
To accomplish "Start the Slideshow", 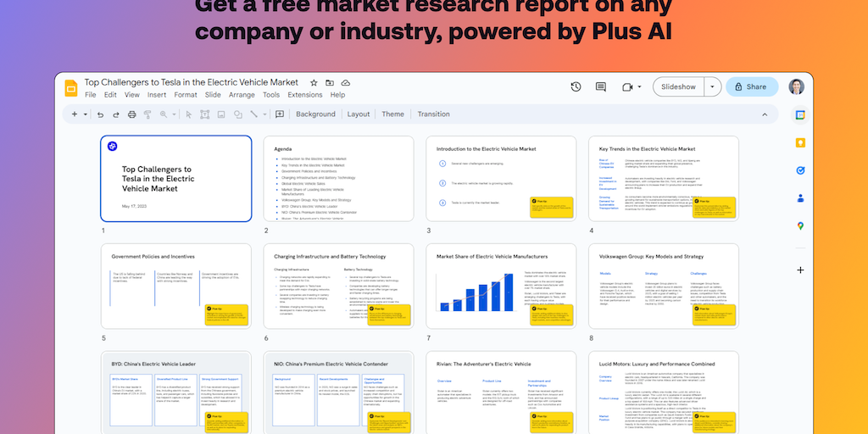I will (678, 87).
